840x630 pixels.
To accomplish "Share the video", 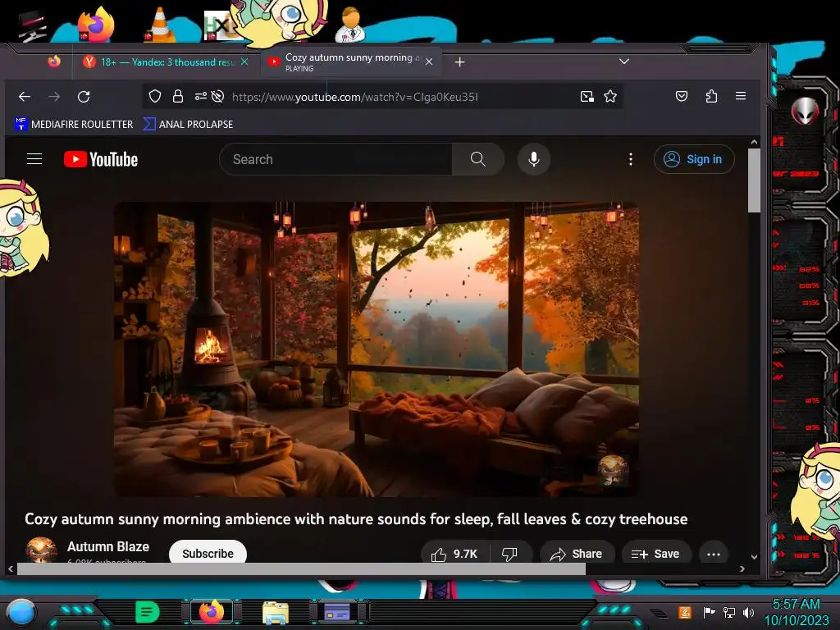I will 577,554.
